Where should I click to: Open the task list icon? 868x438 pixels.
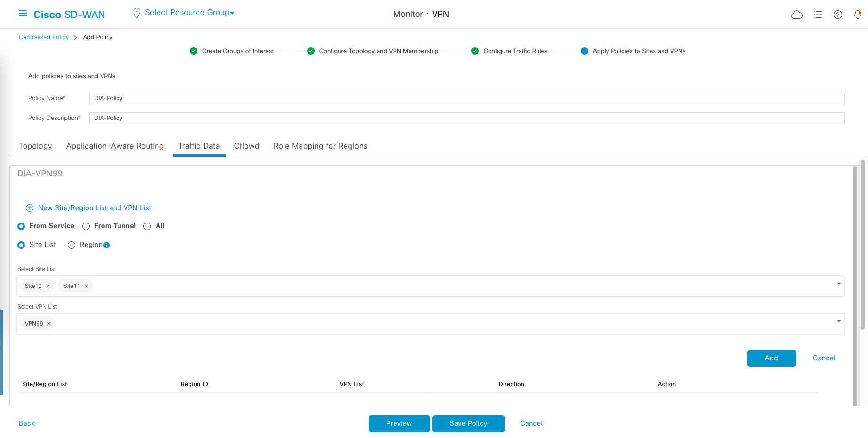[818, 15]
